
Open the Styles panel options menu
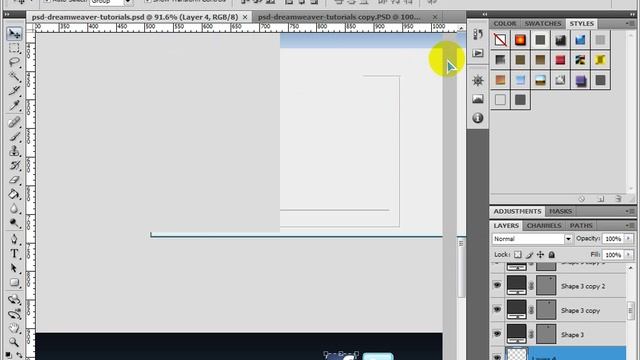(630, 24)
